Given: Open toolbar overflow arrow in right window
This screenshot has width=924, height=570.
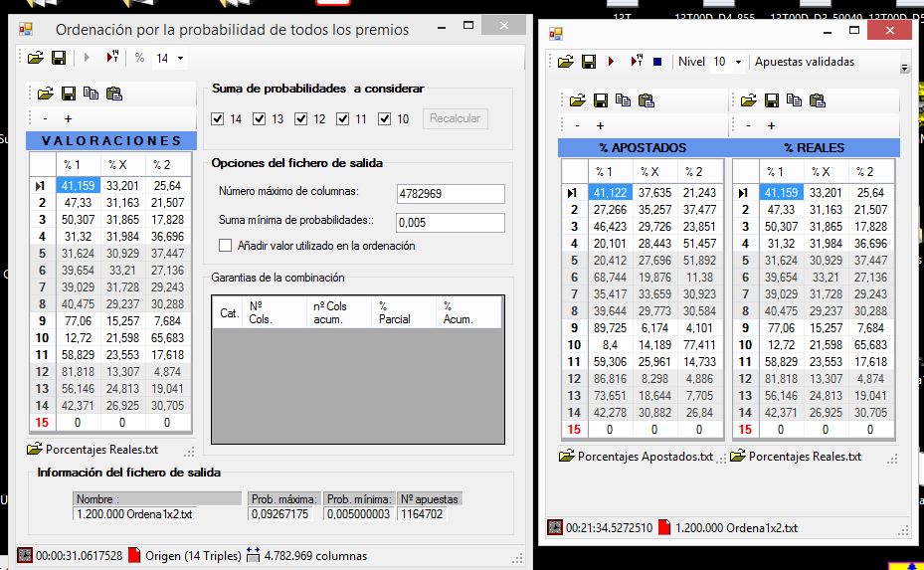Looking at the screenshot, I should [x=904, y=69].
